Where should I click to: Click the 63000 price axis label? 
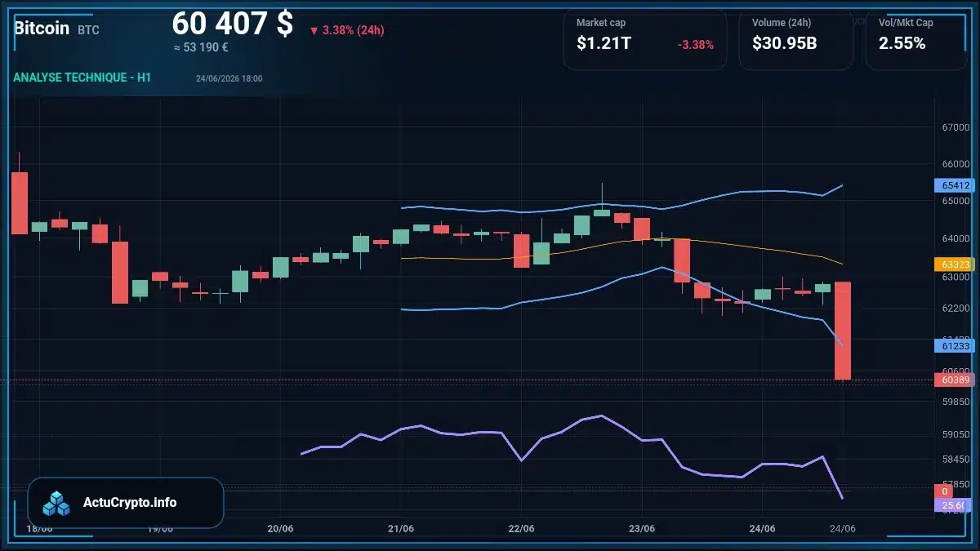tap(955, 277)
